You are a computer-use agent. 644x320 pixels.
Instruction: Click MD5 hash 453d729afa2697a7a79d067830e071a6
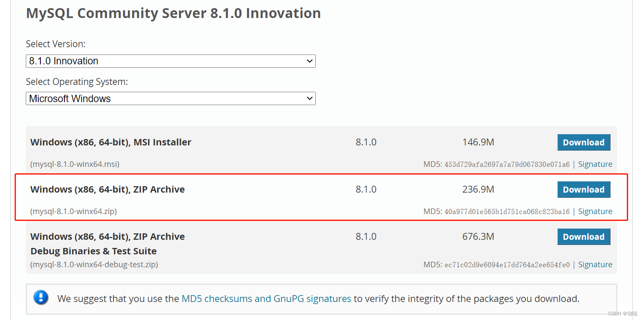(x=507, y=164)
